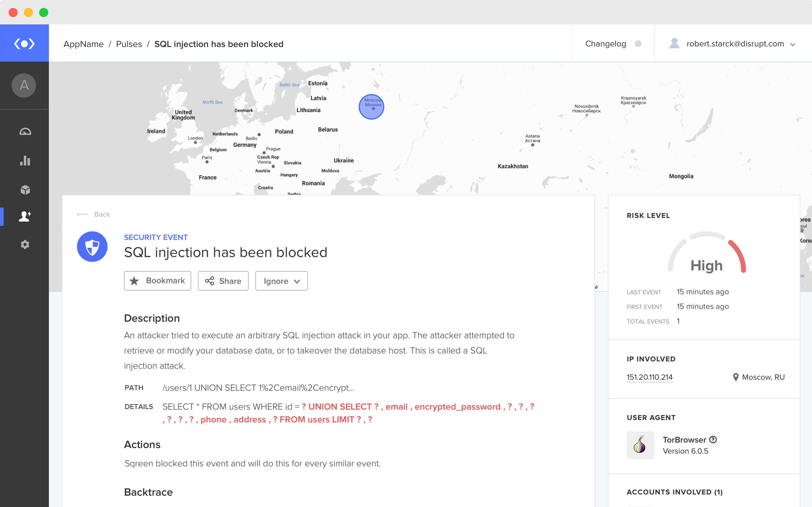The width and height of the screenshot is (812, 507).
Task: Expand the Ignore dropdown
Action: click(x=281, y=281)
